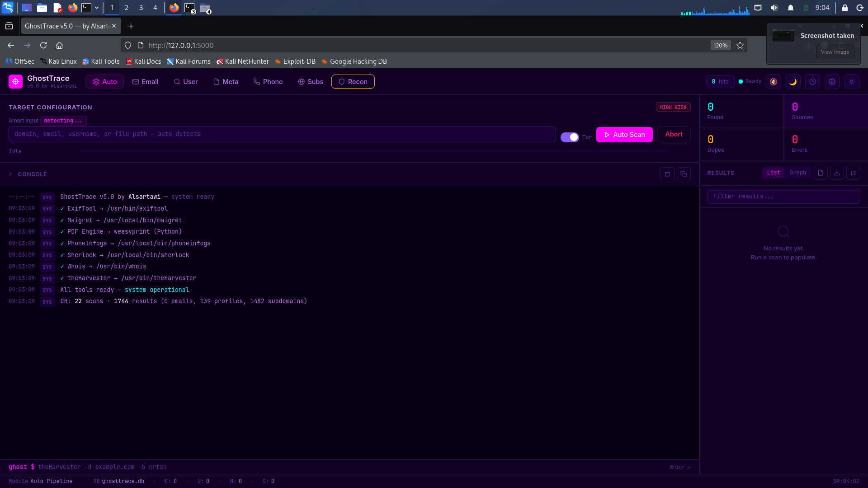Clear the console using its trash icon
Image resolution: width=868 pixels, height=488 pixels.
point(667,174)
